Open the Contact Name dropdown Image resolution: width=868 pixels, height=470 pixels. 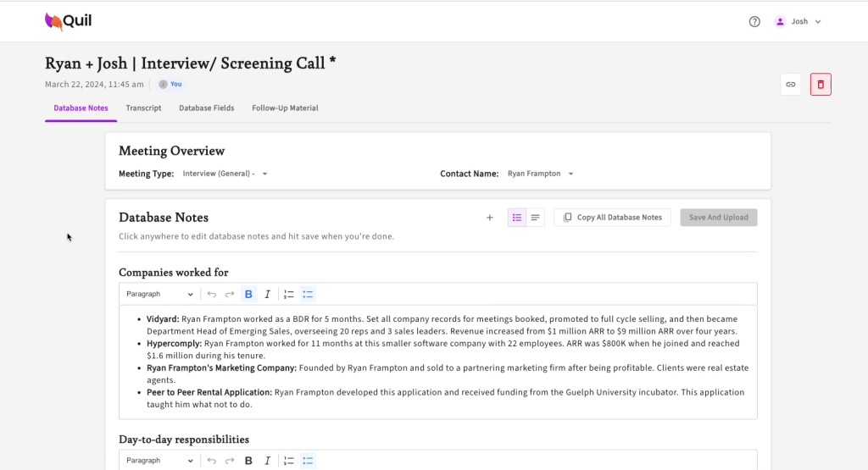click(x=540, y=174)
